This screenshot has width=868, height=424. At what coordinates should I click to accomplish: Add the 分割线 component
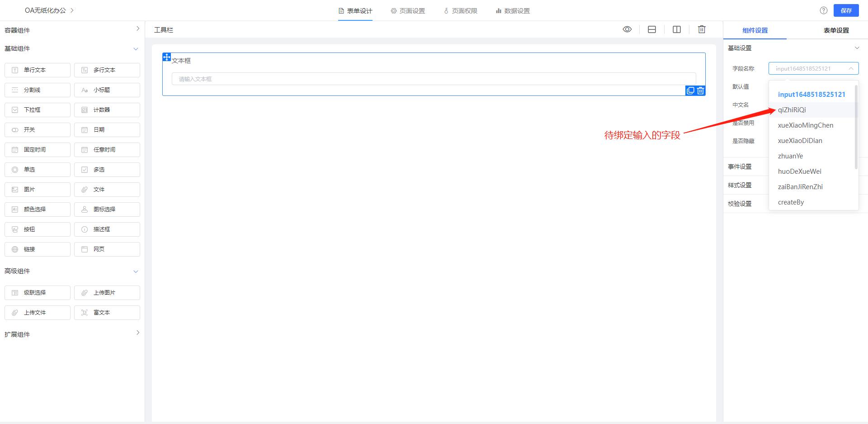click(38, 90)
